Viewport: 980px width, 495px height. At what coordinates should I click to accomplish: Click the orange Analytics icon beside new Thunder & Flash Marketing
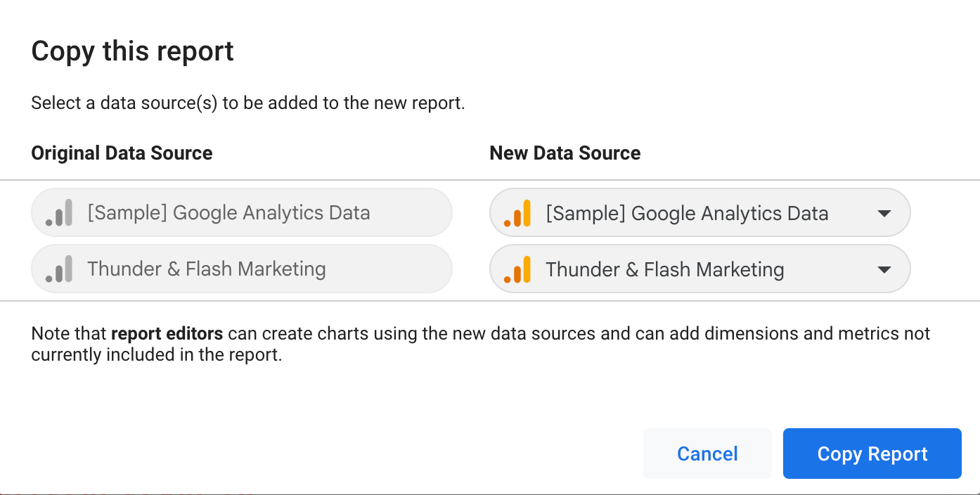[517, 269]
